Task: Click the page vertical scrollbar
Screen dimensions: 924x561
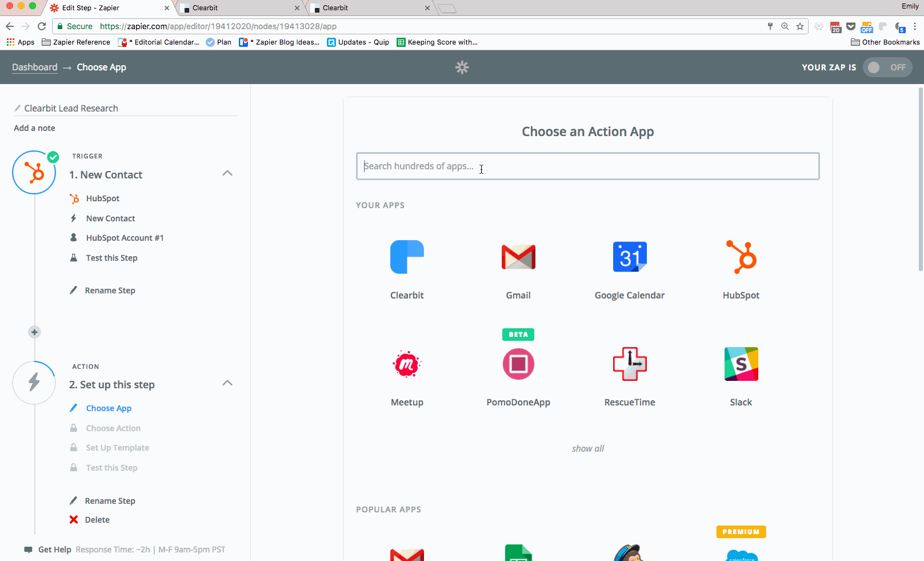Action: [x=921, y=178]
